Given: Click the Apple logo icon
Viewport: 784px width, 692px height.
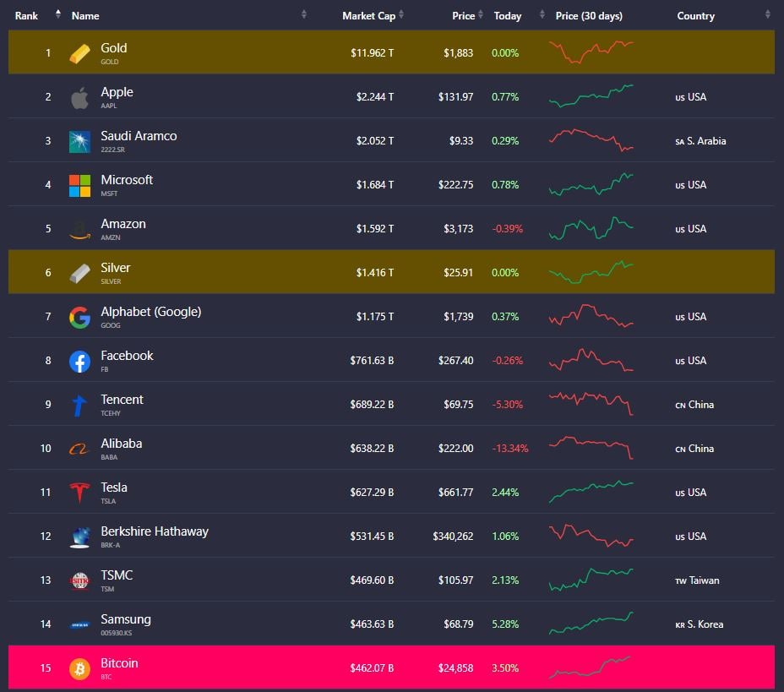Looking at the screenshot, I should pyautogui.click(x=79, y=97).
